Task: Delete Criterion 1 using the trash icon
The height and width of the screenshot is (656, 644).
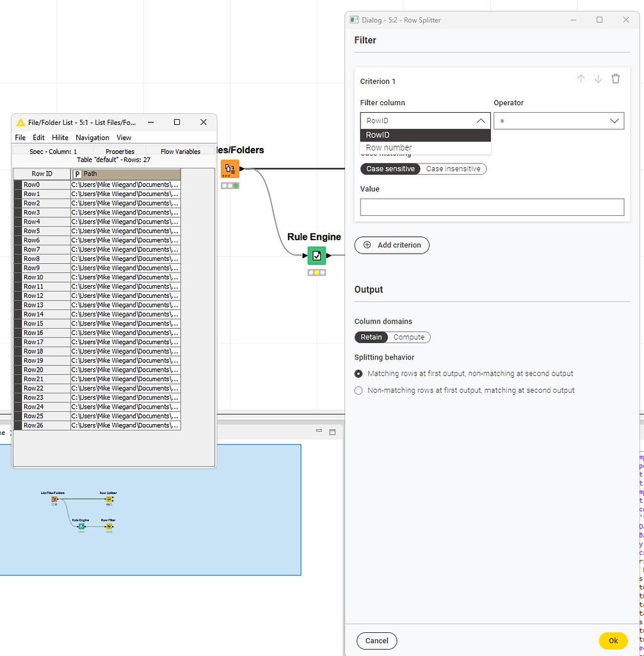Action: (x=615, y=78)
